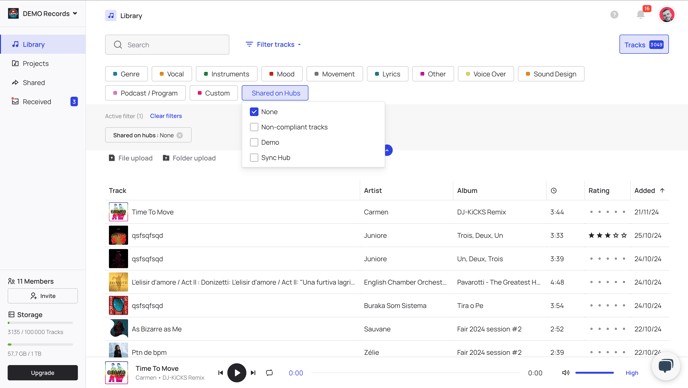Click the Members people icon
Viewport: 688px width, 388px height.
11,281
